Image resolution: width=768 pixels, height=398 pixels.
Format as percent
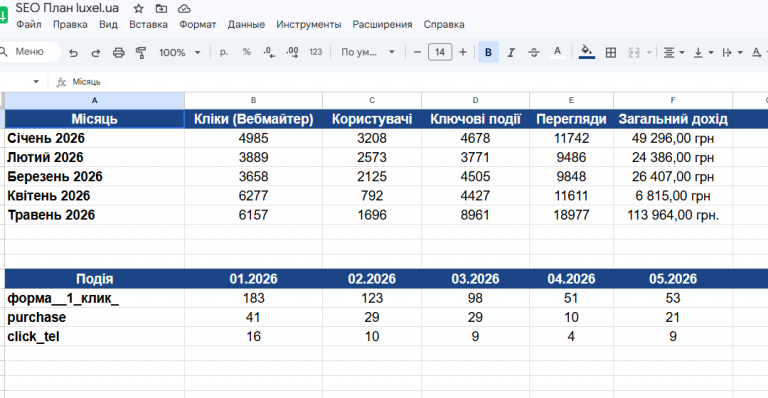click(x=246, y=52)
